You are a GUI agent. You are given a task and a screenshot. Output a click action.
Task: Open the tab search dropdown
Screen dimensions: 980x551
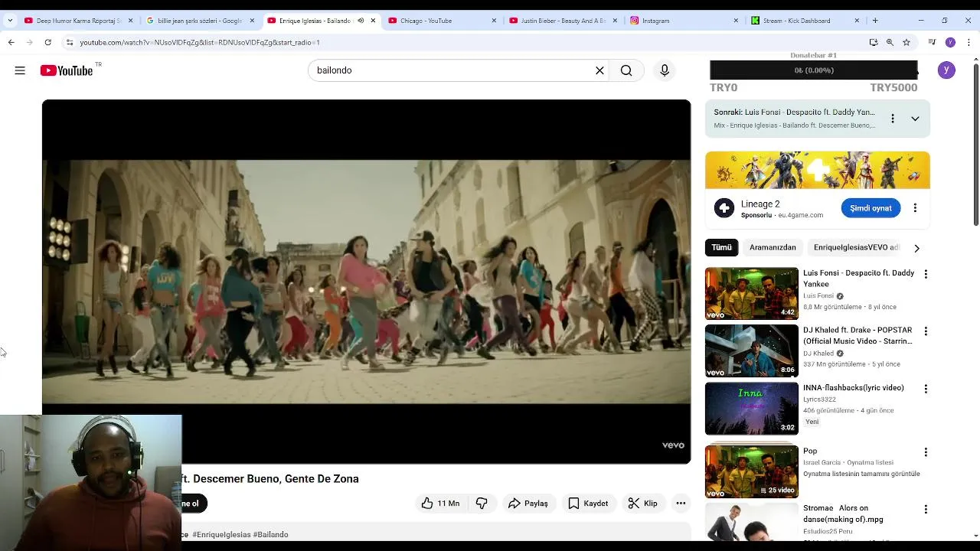pos(9,21)
